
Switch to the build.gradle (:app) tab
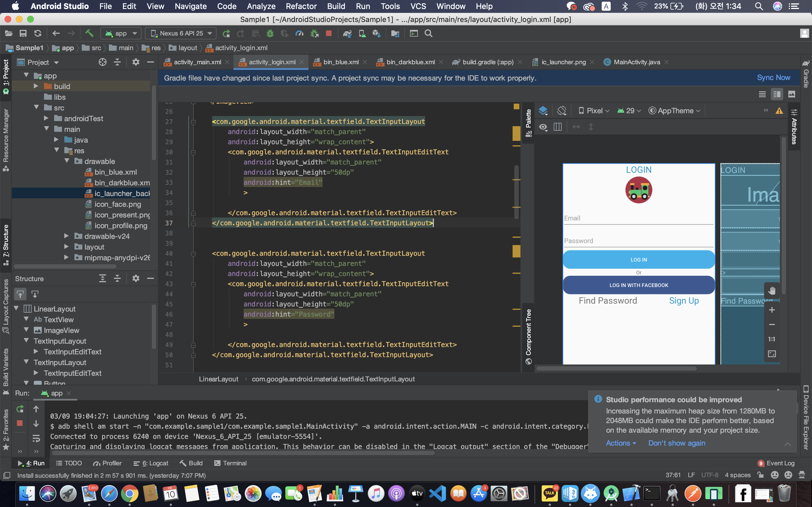click(487, 62)
